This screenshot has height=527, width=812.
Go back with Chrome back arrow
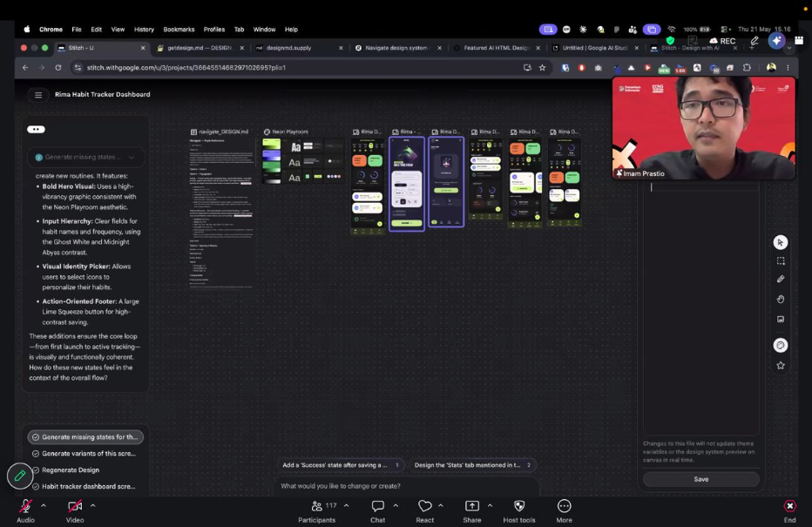tap(25, 68)
